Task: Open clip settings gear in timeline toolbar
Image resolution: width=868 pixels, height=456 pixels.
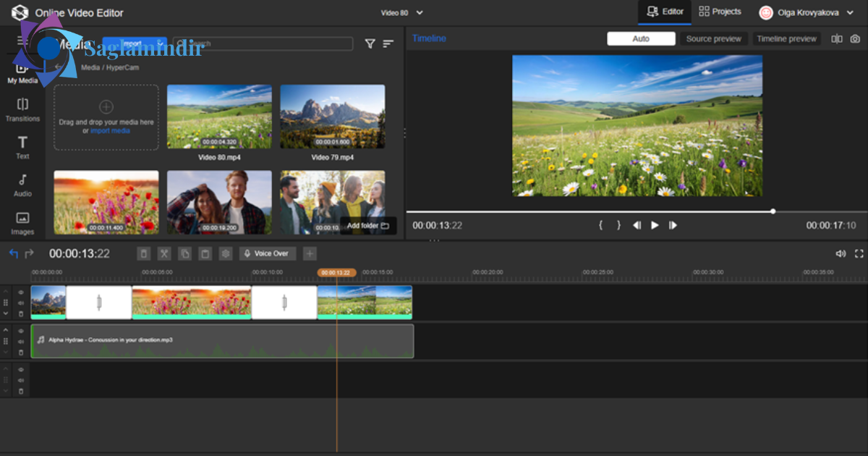Action: 226,253
